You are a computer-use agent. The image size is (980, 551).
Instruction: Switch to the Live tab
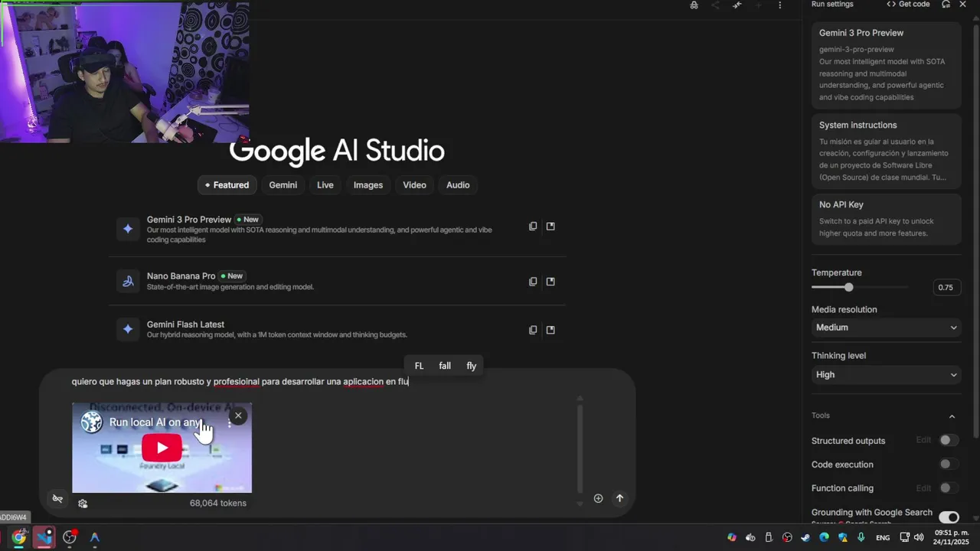click(x=325, y=185)
